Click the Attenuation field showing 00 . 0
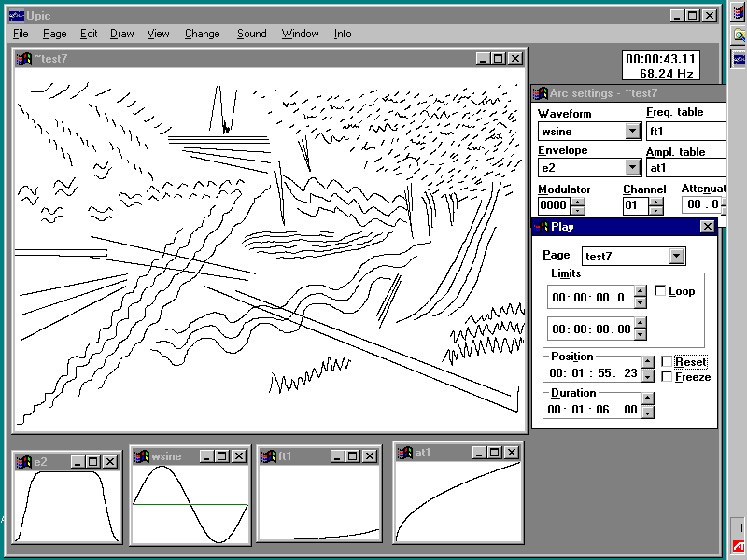The width and height of the screenshot is (747, 560). tap(702, 204)
